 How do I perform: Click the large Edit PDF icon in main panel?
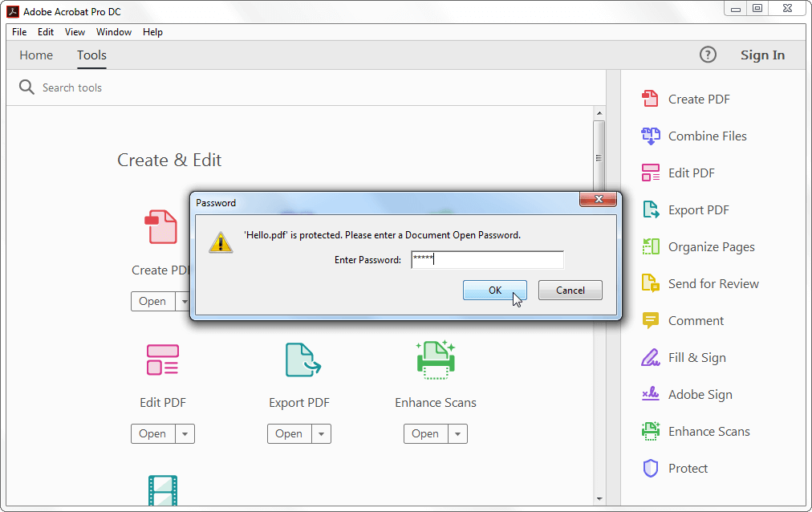click(x=163, y=360)
